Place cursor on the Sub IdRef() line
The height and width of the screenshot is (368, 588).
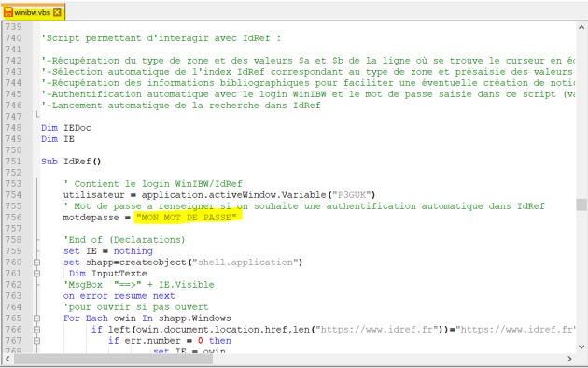click(x=71, y=162)
